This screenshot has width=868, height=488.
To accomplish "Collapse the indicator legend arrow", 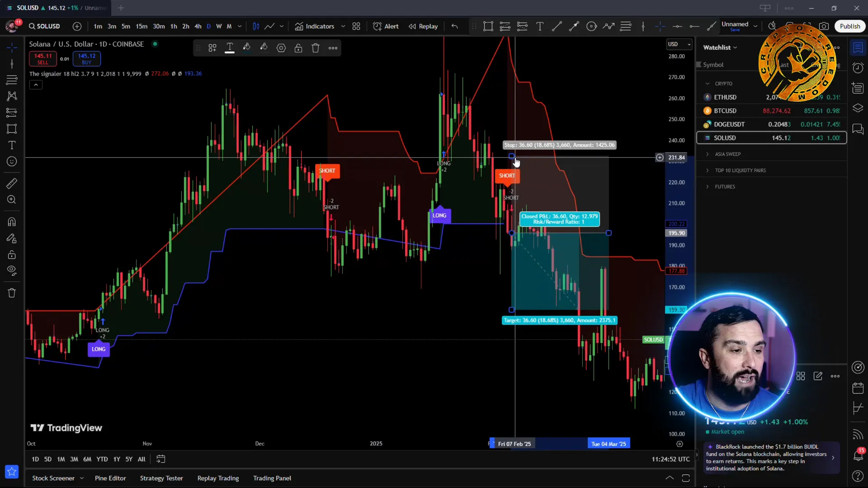I will pyautogui.click(x=36, y=84).
